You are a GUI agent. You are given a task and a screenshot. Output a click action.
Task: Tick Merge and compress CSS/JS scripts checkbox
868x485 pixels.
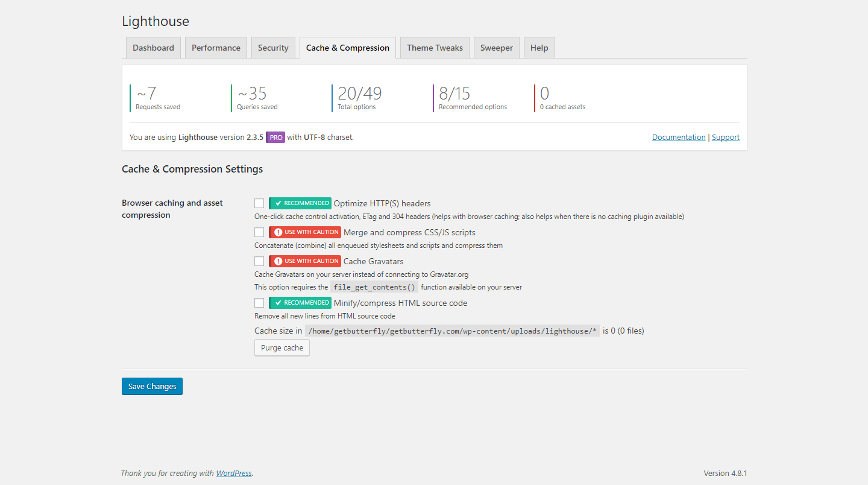[x=259, y=232]
